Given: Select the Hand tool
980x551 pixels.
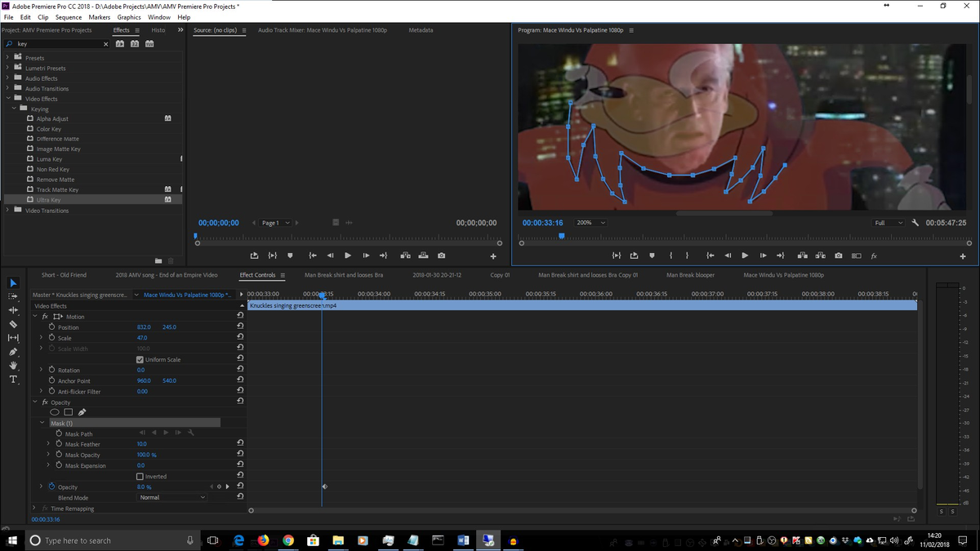Looking at the screenshot, I should click(13, 366).
